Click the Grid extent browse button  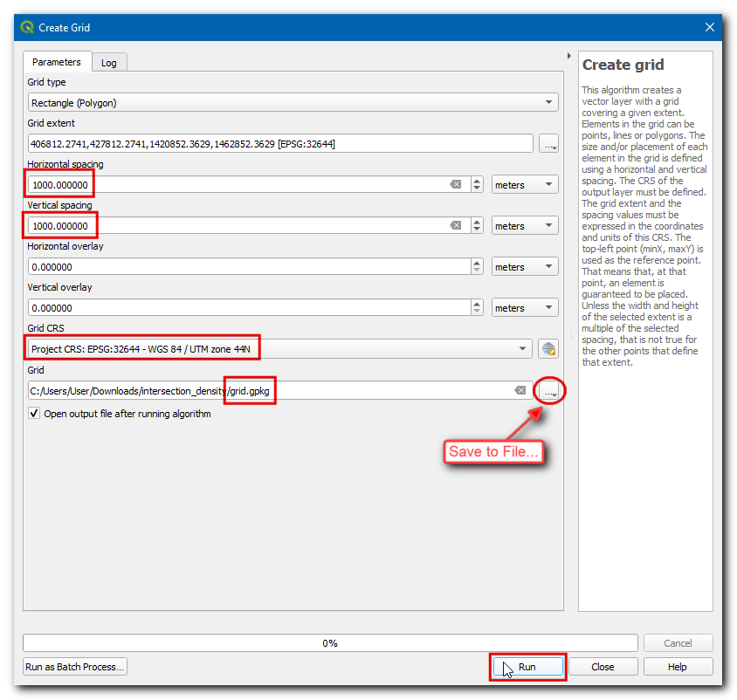[x=548, y=144]
